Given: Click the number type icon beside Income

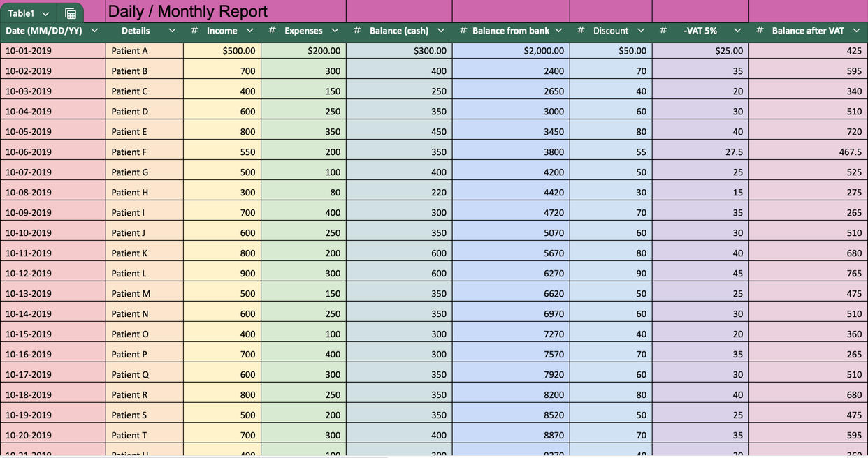Looking at the screenshot, I should tap(194, 31).
